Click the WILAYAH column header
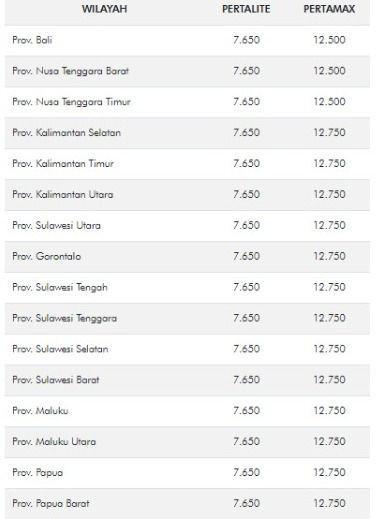This screenshot has height=519, width=381. pos(104,9)
